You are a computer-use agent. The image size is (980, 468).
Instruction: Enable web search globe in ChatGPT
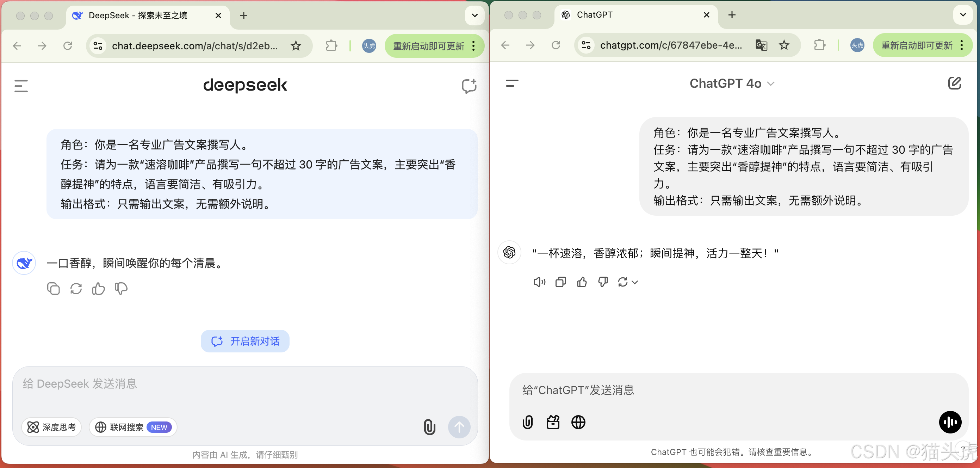(x=578, y=422)
